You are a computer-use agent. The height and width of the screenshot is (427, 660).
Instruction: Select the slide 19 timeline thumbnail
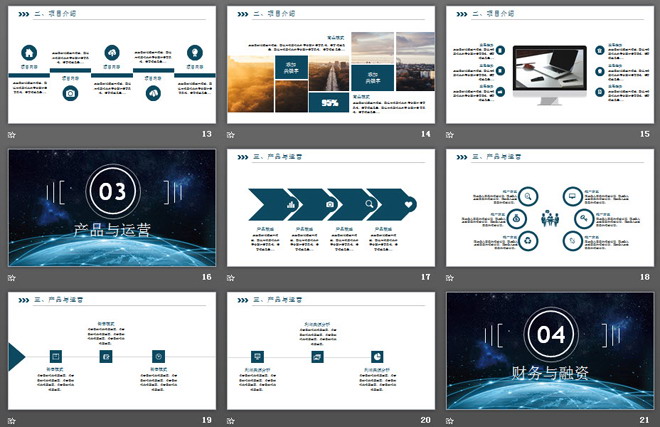[111, 350]
